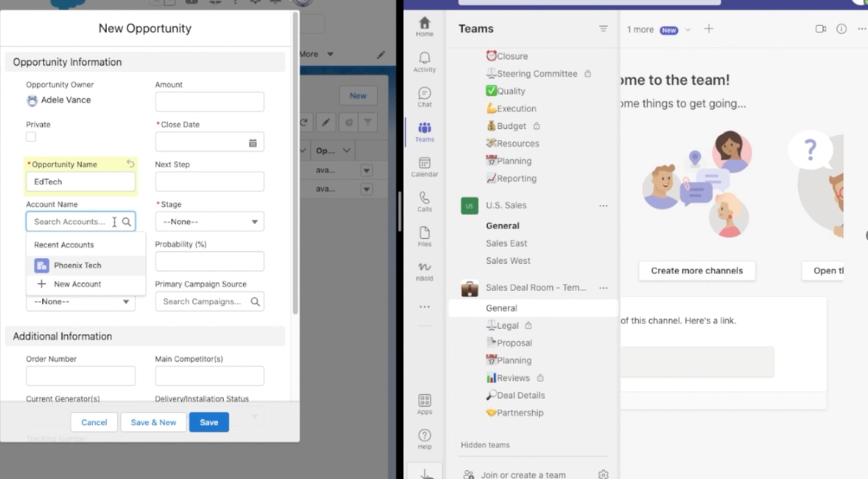Expand the 1 more tabs dropdown
The image size is (868, 479).
687,29
